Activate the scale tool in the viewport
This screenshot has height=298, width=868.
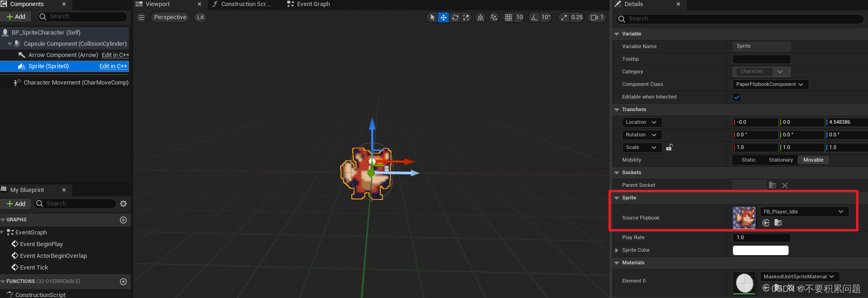[x=466, y=17]
